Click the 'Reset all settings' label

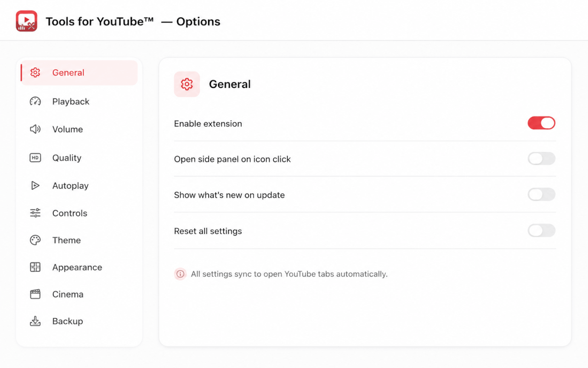click(208, 231)
